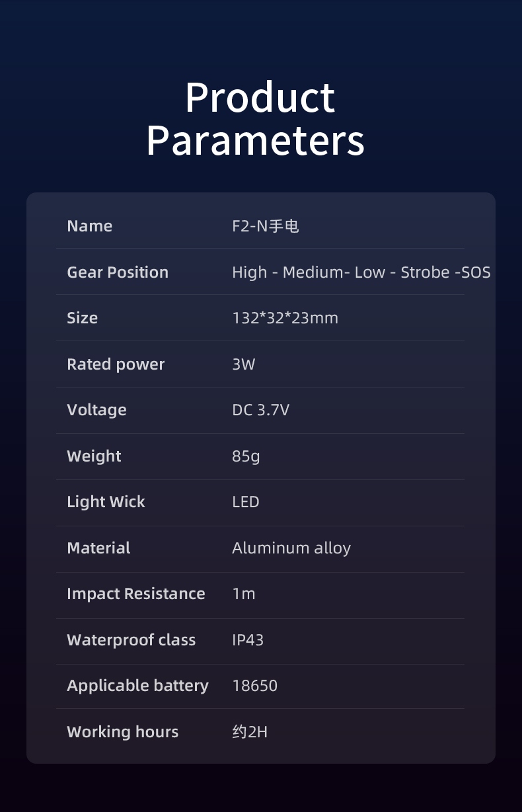Click the LED value text
Screen dimensions: 522x812
(246, 502)
